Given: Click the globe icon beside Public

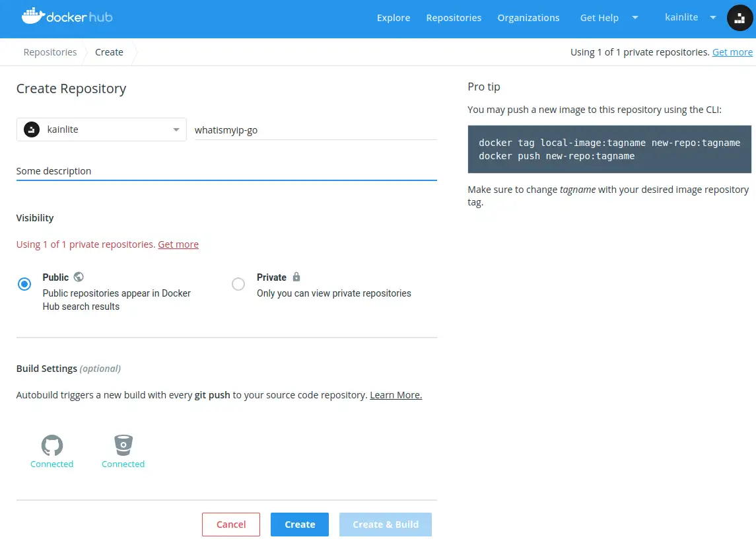Looking at the screenshot, I should coord(79,277).
